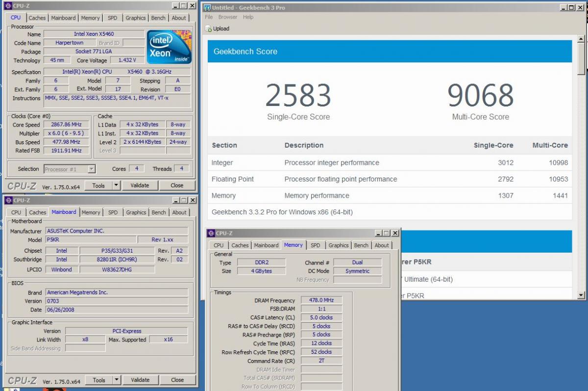Click Memory performance description text
This screenshot has height=391, width=588.
(x=317, y=196)
